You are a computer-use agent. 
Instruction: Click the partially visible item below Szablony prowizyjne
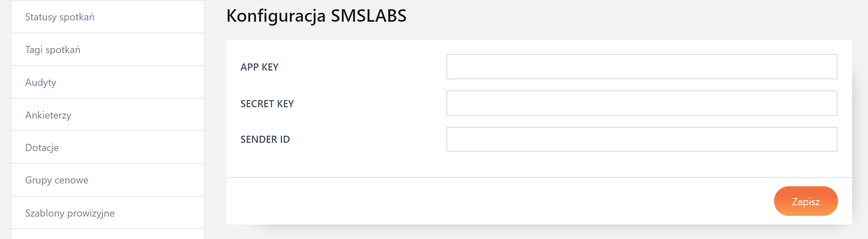[x=107, y=234]
